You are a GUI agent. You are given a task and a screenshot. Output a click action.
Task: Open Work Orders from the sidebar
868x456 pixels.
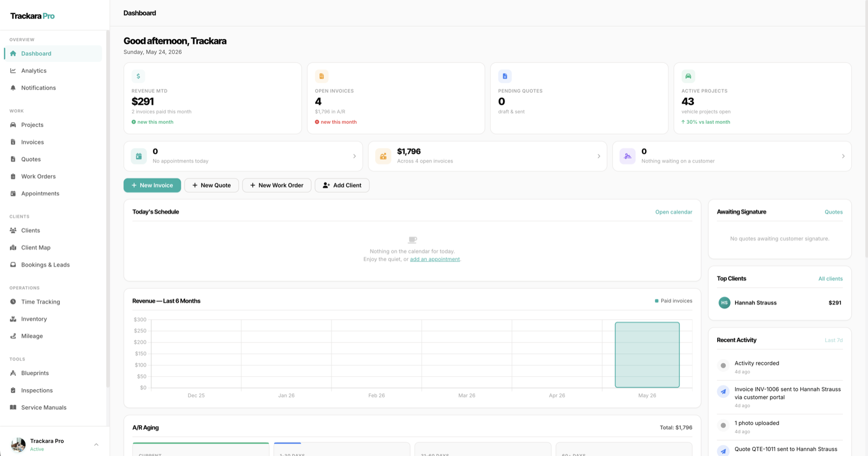pos(53,176)
